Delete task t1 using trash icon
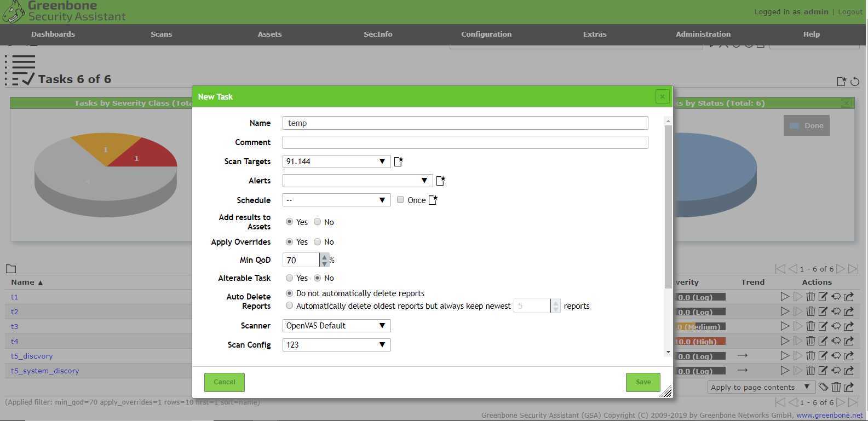Viewport: 868px width, 421px height. [x=810, y=297]
